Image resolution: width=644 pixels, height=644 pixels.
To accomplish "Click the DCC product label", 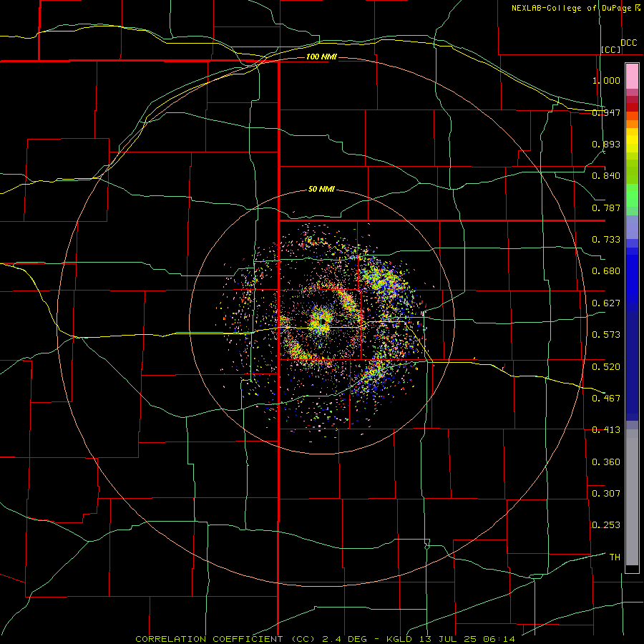I will tap(628, 43).
